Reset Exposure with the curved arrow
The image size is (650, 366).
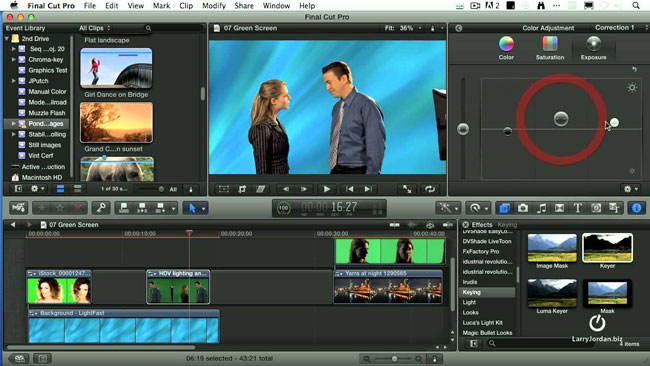click(x=634, y=69)
